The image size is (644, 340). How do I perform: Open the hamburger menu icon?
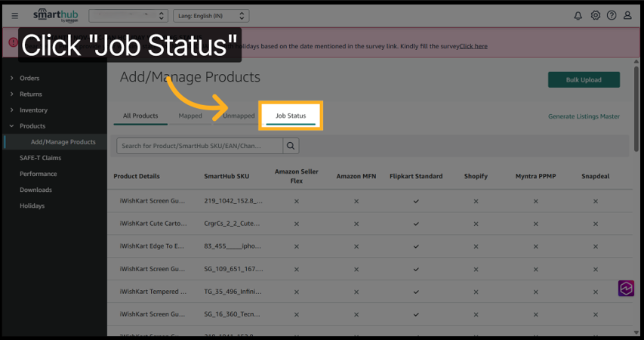click(x=15, y=16)
